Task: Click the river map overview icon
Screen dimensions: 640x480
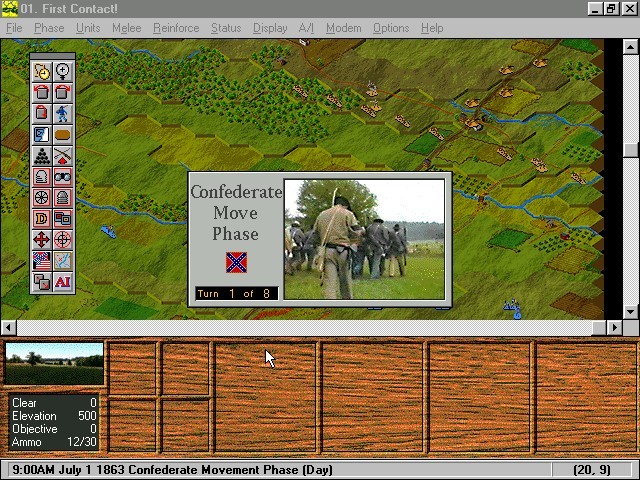Action: [x=62, y=261]
